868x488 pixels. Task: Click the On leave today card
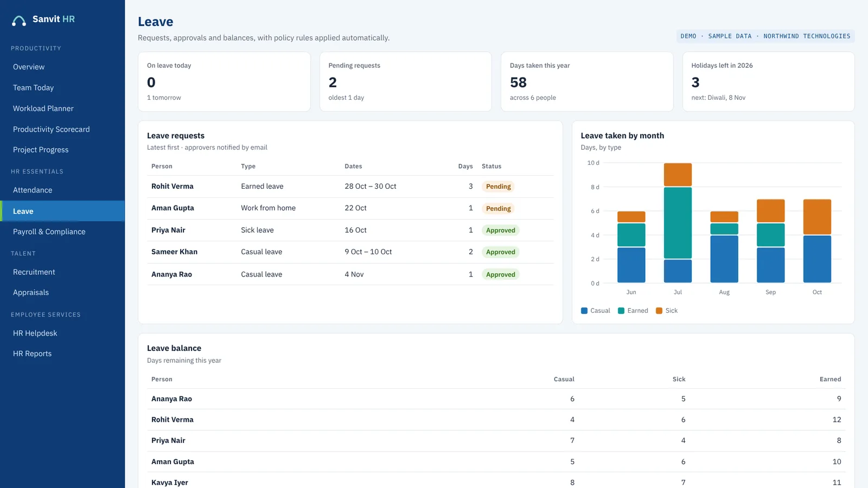[x=224, y=82]
